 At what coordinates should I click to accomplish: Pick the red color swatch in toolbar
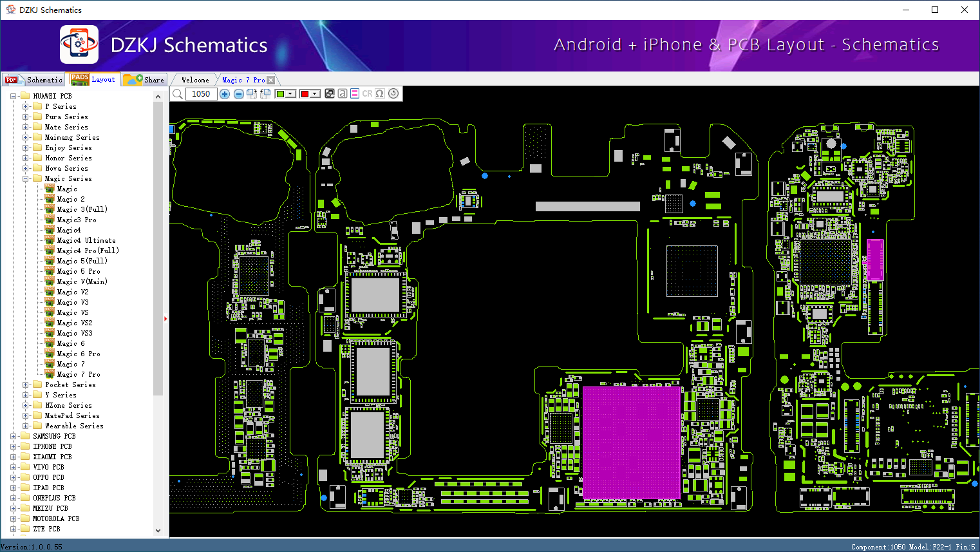click(305, 94)
